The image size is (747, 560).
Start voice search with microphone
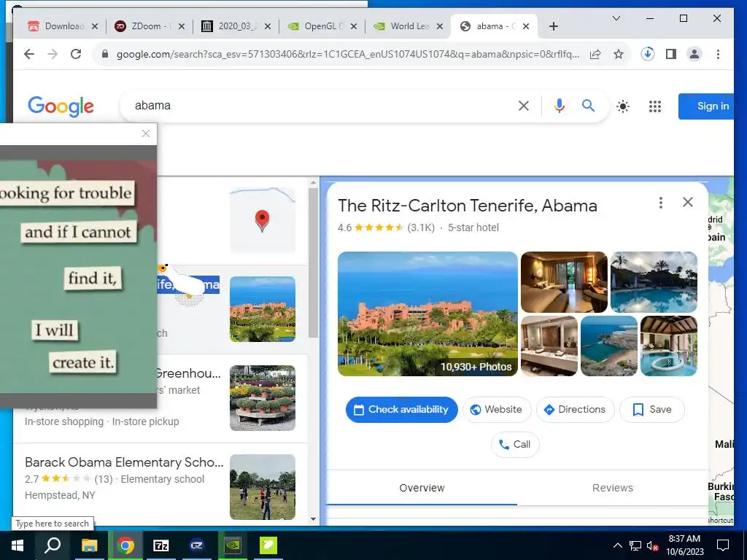click(560, 106)
